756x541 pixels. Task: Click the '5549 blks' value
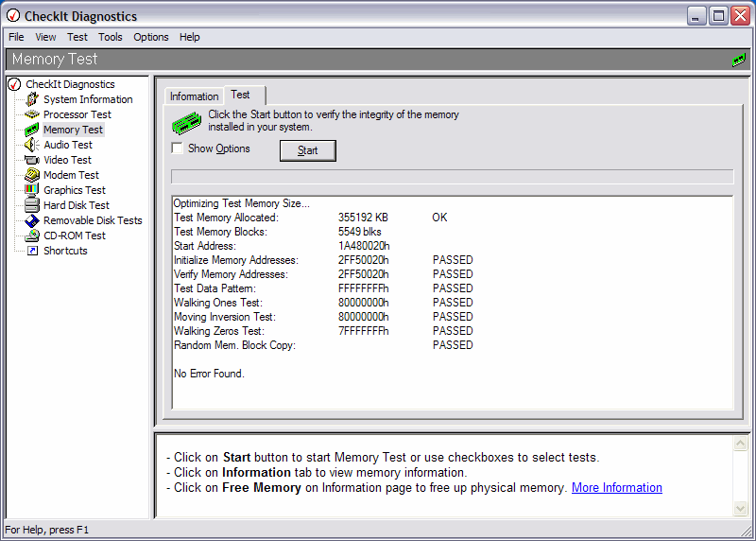point(360,232)
